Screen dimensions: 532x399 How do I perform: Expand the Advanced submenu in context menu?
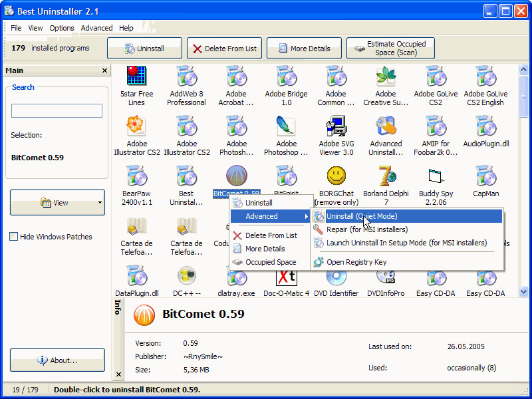click(270, 216)
